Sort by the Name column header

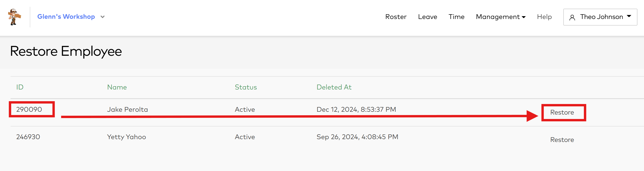[x=117, y=87]
